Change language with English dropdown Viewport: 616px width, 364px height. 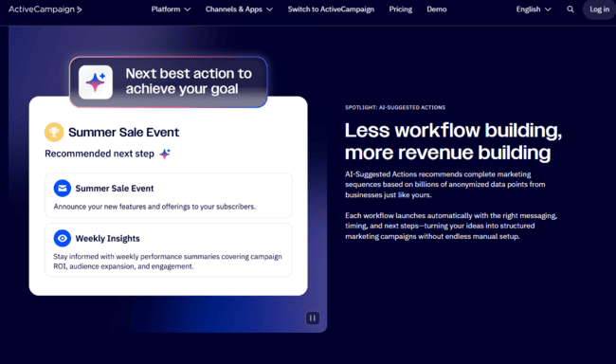[x=534, y=9]
